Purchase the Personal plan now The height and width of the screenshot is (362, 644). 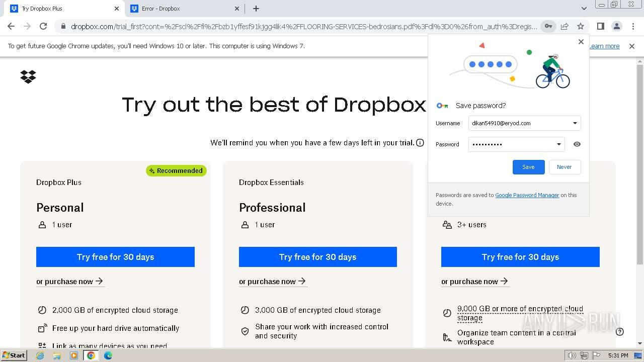click(x=70, y=282)
